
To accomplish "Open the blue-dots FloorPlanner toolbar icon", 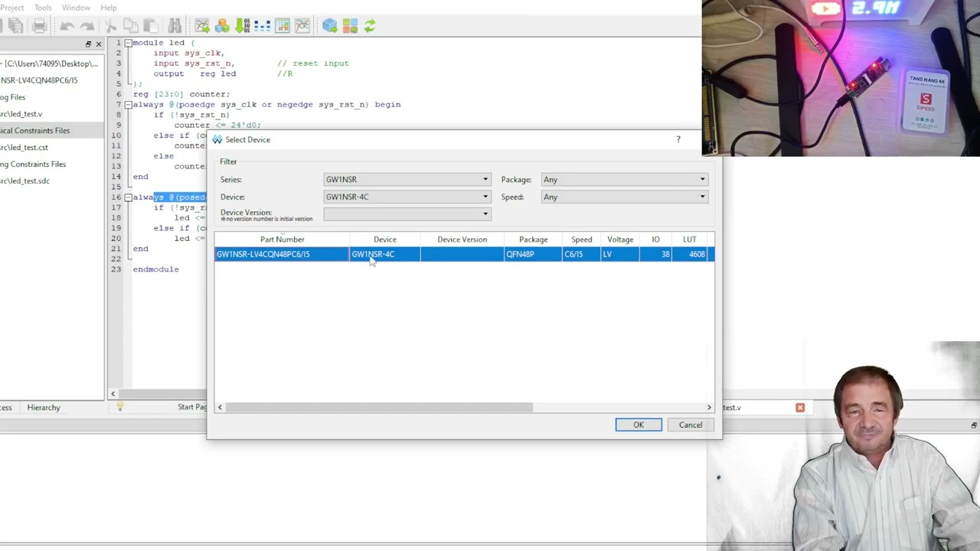I will tap(262, 26).
